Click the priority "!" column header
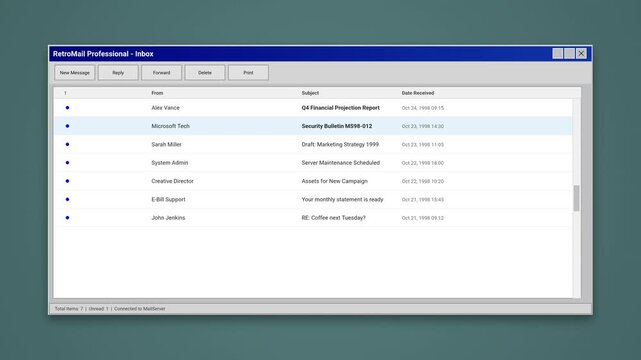 click(65, 93)
